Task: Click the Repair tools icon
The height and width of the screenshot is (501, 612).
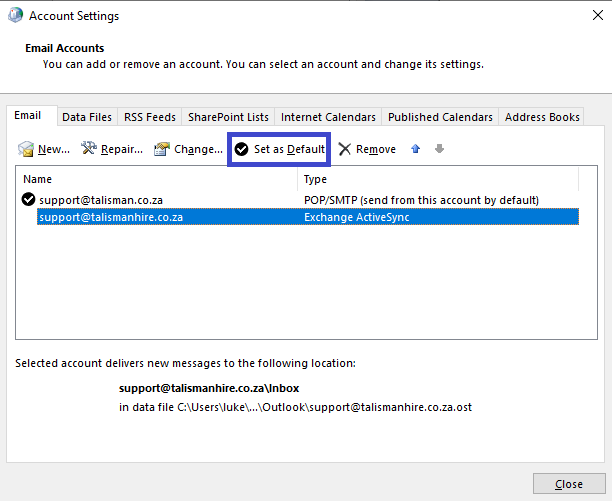Action: (89, 148)
